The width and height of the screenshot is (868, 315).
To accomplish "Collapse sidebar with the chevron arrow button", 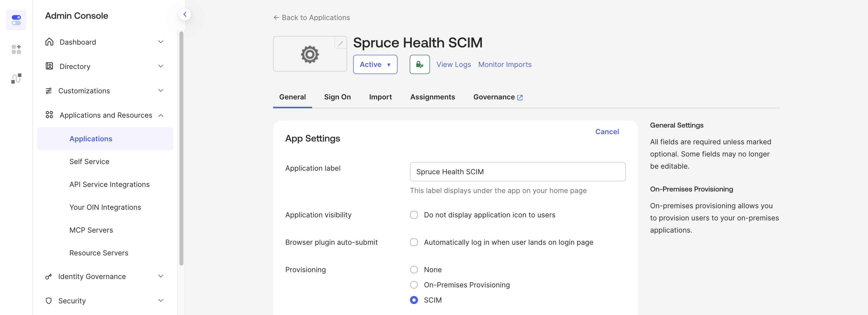I will [x=185, y=14].
